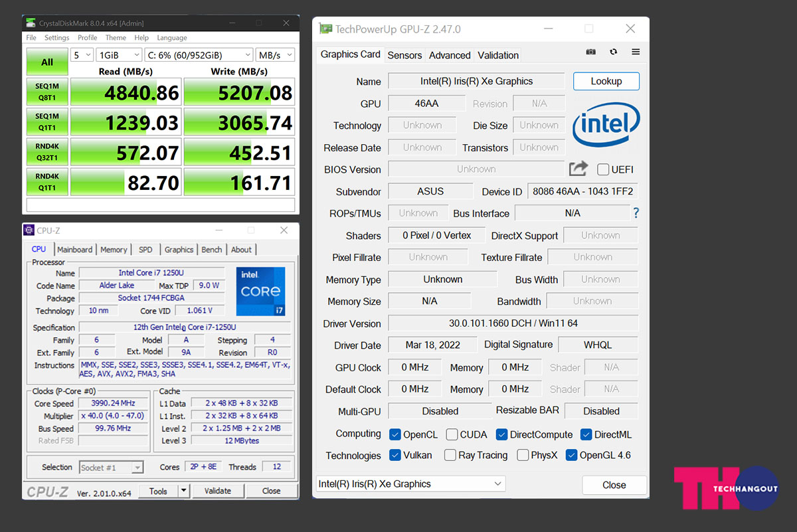Open the Theme menu in CrystalDiskMark
This screenshot has width=797, height=532.
click(x=116, y=38)
